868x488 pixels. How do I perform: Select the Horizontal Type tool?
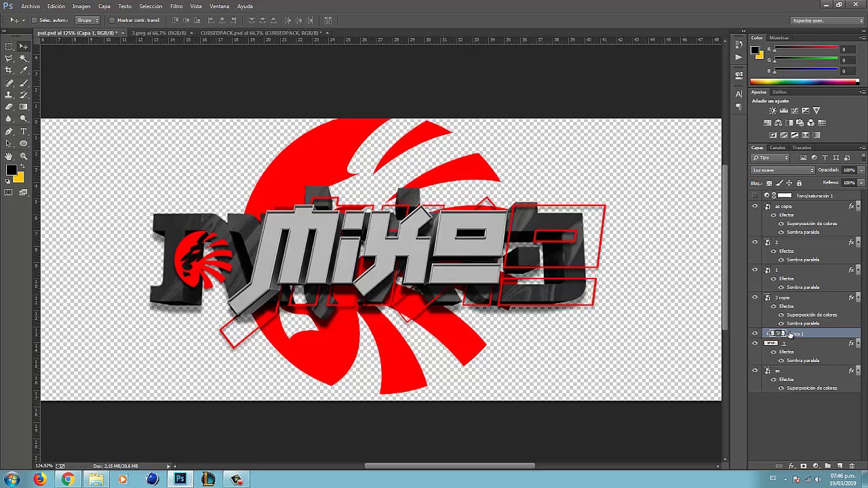point(23,131)
